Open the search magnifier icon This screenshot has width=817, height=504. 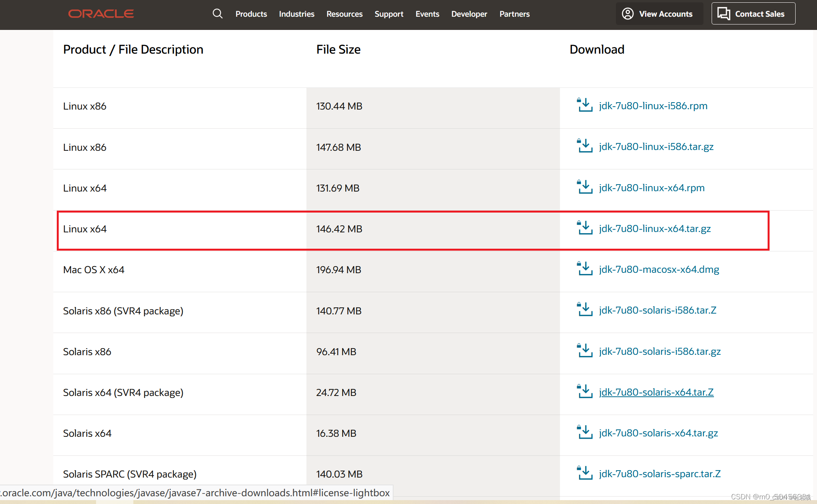click(x=217, y=14)
